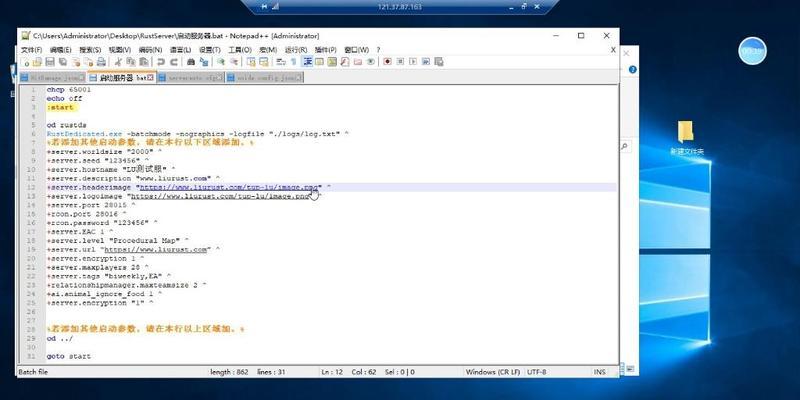Stop macro recording toolbar icon

401,62
